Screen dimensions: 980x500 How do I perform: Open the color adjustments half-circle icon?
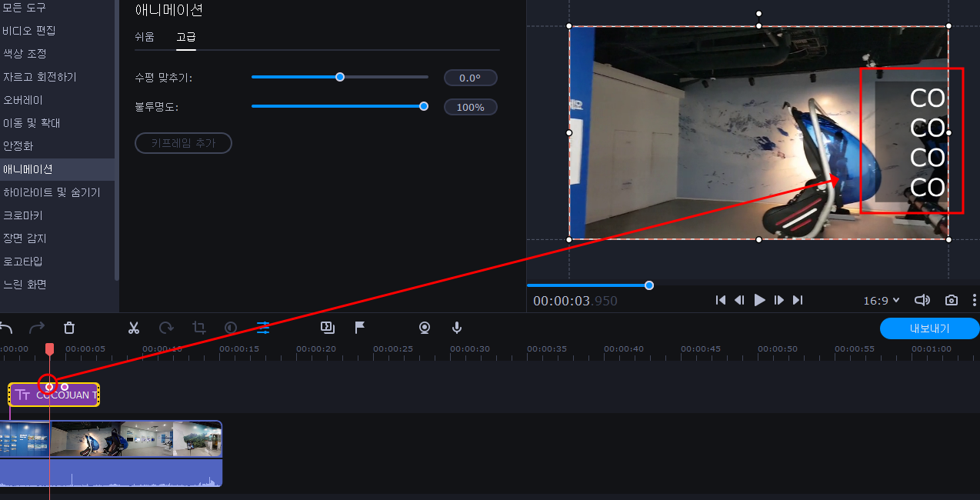click(231, 328)
